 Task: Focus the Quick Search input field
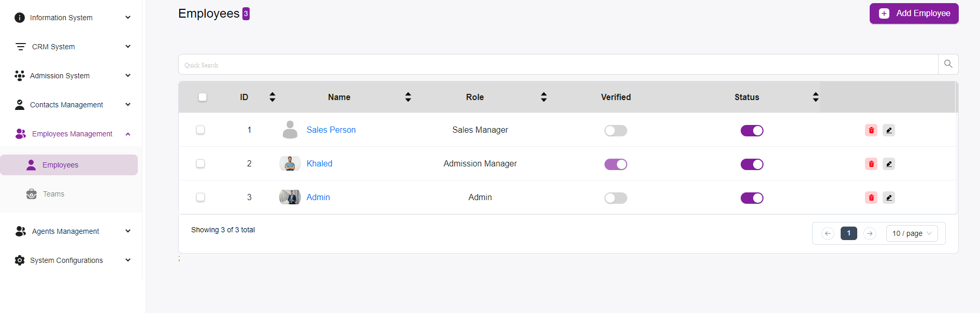558,65
